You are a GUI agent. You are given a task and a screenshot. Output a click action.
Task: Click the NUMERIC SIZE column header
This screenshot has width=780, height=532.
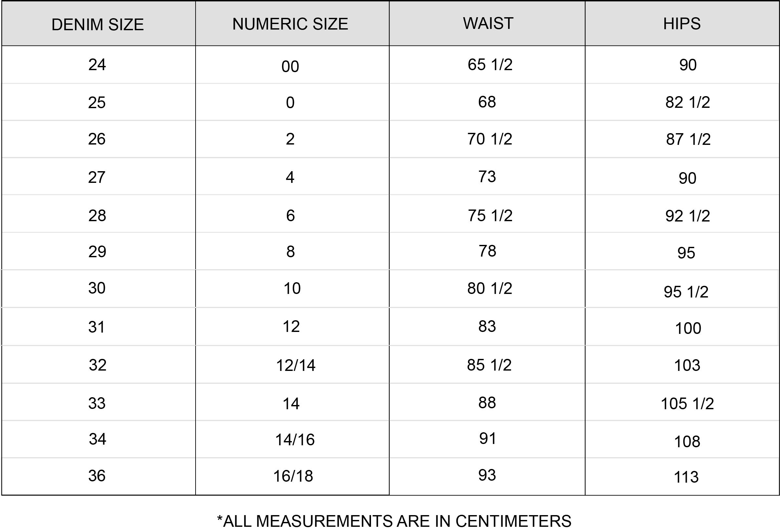pos(290,24)
